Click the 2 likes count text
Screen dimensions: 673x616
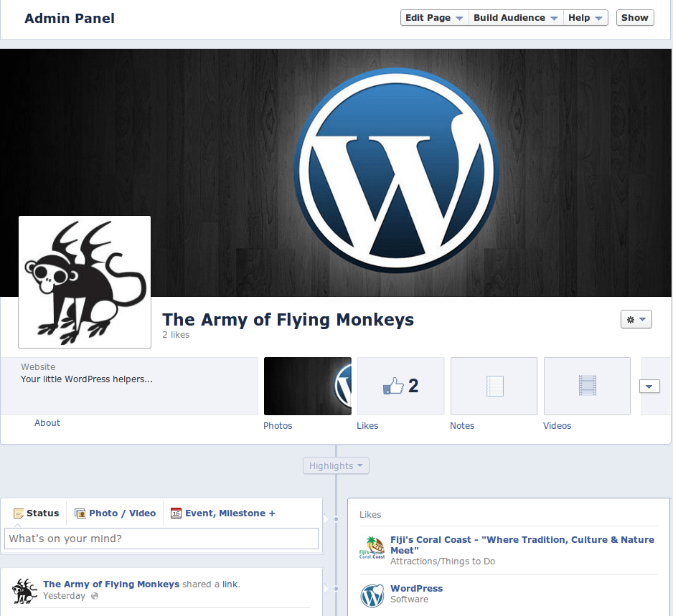(x=176, y=335)
